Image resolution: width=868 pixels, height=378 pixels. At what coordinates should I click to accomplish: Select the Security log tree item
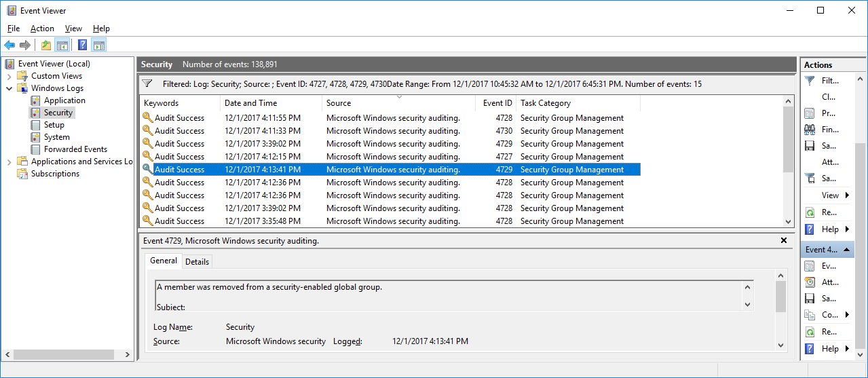[58, 113]
